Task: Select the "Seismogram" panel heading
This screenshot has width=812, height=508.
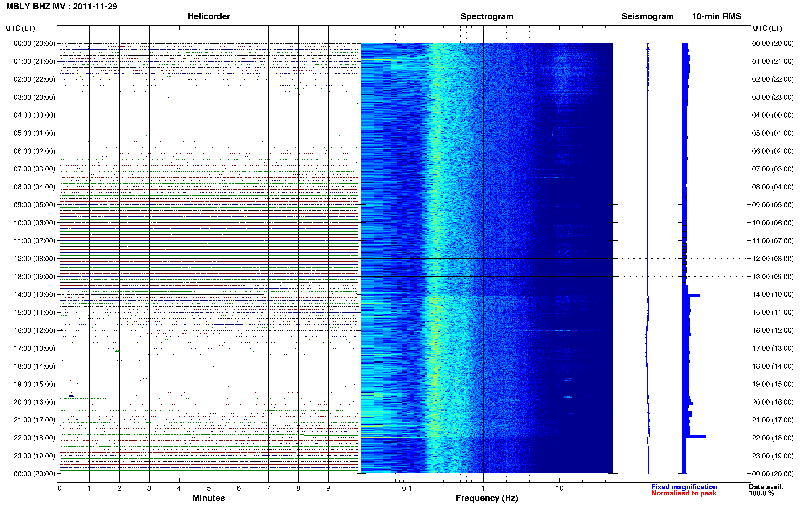Action: click(x=647, y=16)
